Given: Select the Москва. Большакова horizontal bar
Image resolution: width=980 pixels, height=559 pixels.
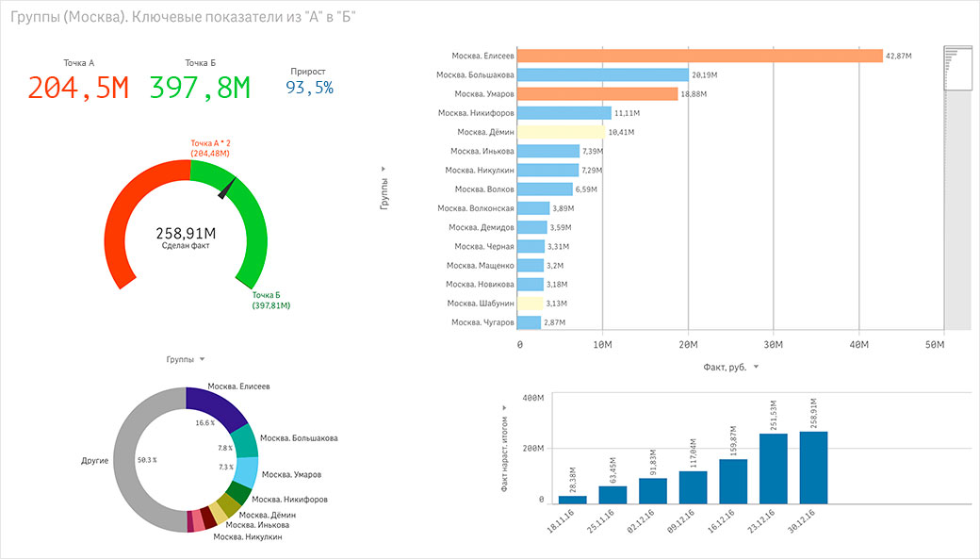Looking at the screenshot, I should 603,74.
